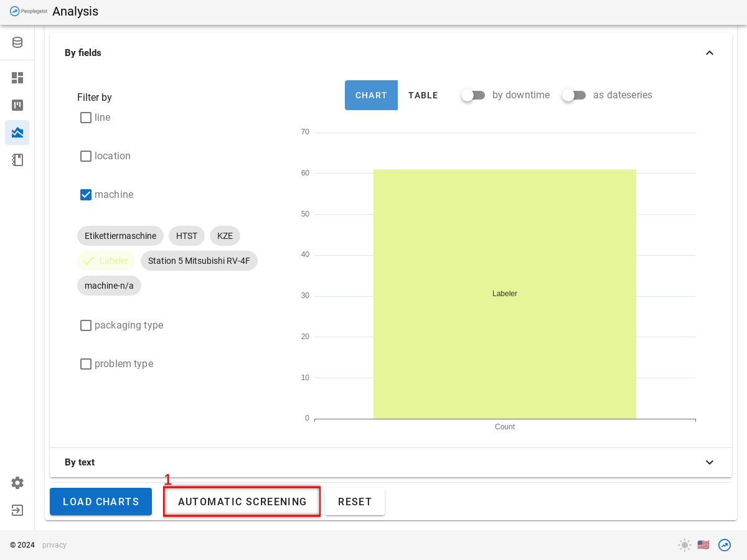
Task: Change language via US flag icon
Action: coord(703,545)
